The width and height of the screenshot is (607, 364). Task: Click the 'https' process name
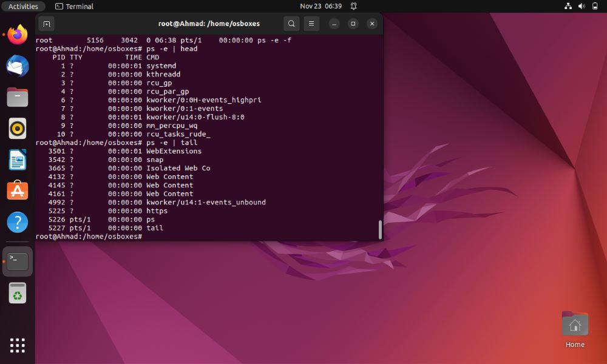(157, 211)
